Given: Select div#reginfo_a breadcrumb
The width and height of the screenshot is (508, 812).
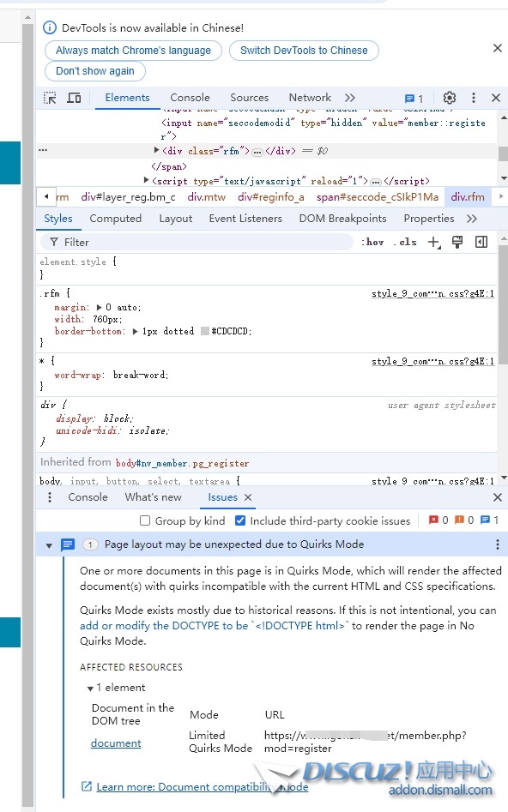Looking at the screenshot, I should (271, 197).
